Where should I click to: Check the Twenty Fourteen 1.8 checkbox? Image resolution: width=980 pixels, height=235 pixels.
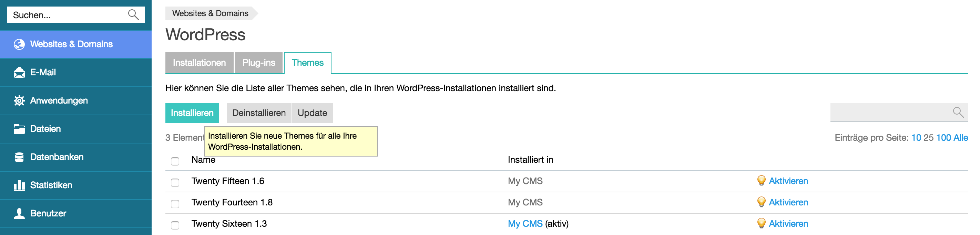(x=175, y=204)
